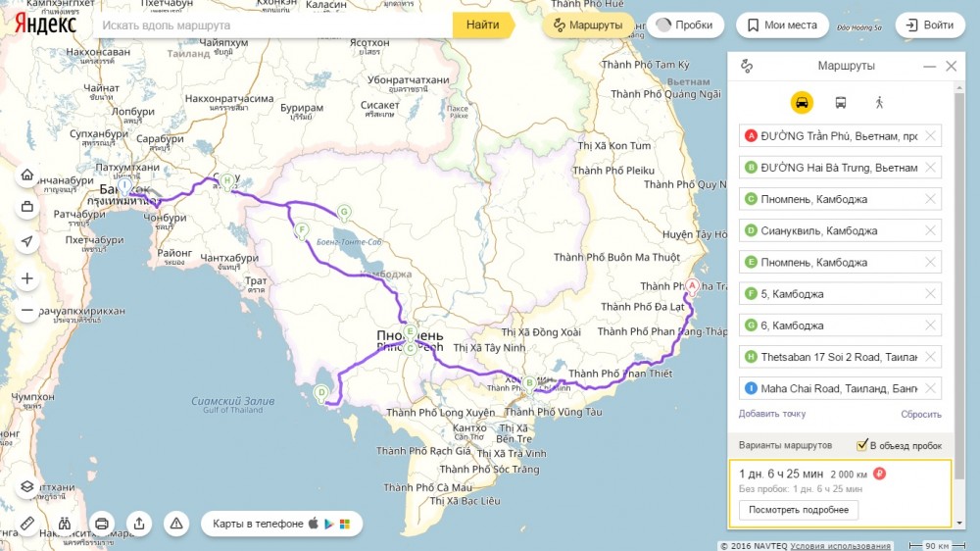Remove waypoint I Maha Chai Road
The width and height of the screenshot is (980, 551).
pos(931,388)
